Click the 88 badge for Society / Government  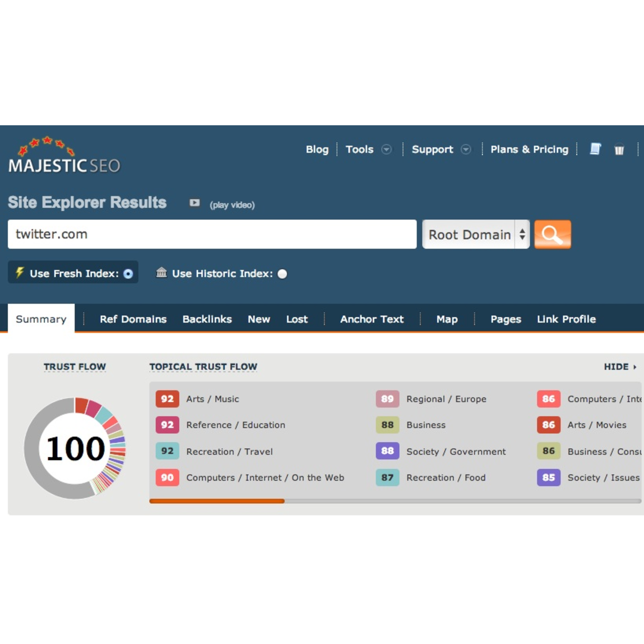pyautogui.click(x=387, y=451)
